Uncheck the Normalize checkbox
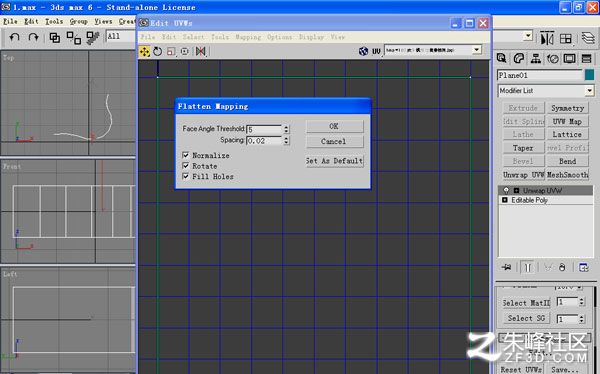The height and width of the screenshot is (374, 600). 186,155
